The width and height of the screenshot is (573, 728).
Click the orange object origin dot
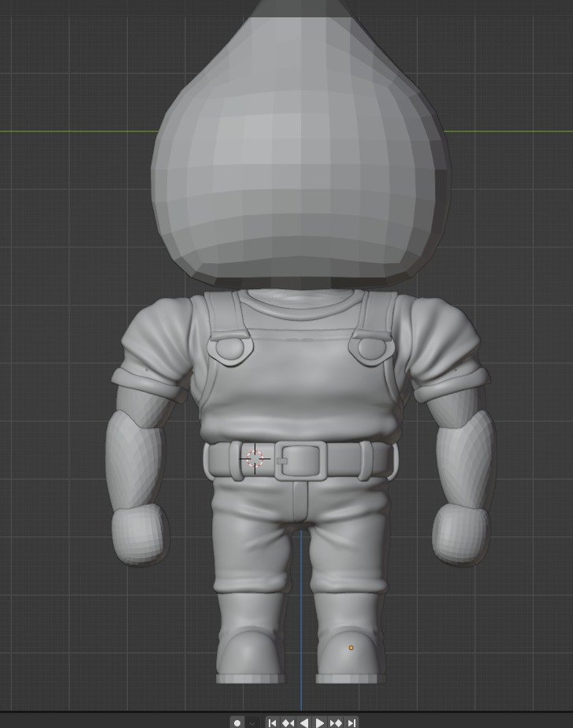[x=351, y=648]
